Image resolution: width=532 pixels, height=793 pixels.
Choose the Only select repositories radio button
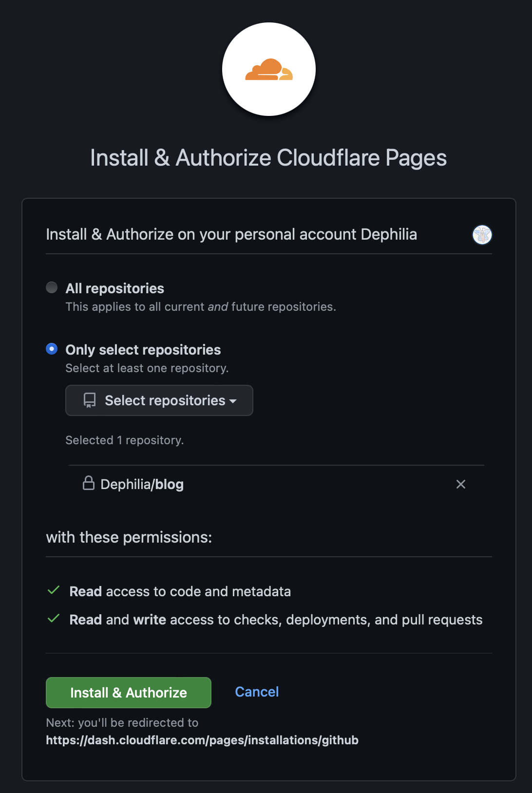pos(52,349)
